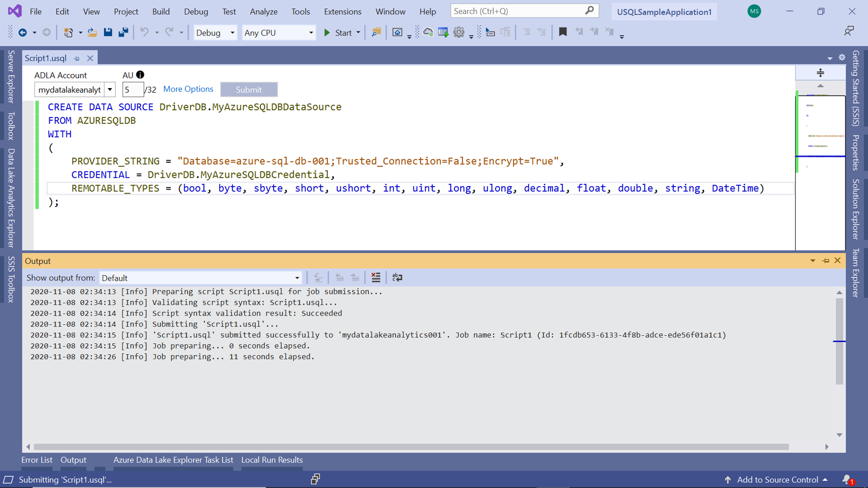
Task: Click the Navigate Backward arrow icon
Action: tap(23, 32)
